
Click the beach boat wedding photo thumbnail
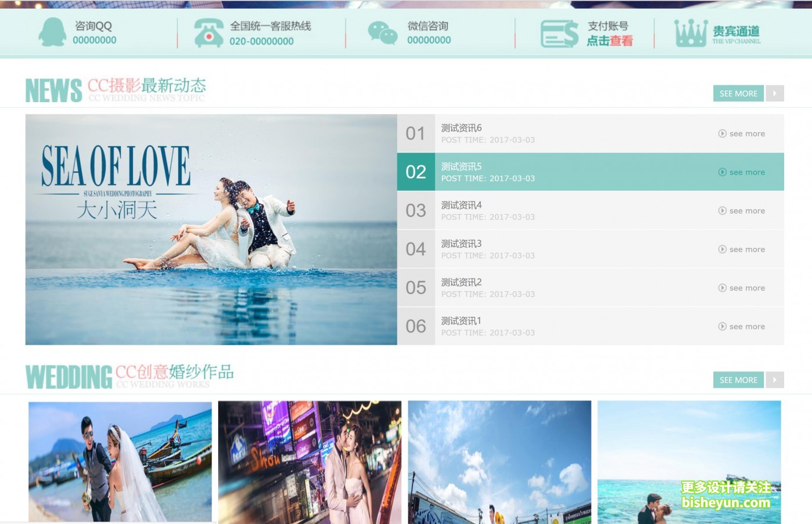120,461
